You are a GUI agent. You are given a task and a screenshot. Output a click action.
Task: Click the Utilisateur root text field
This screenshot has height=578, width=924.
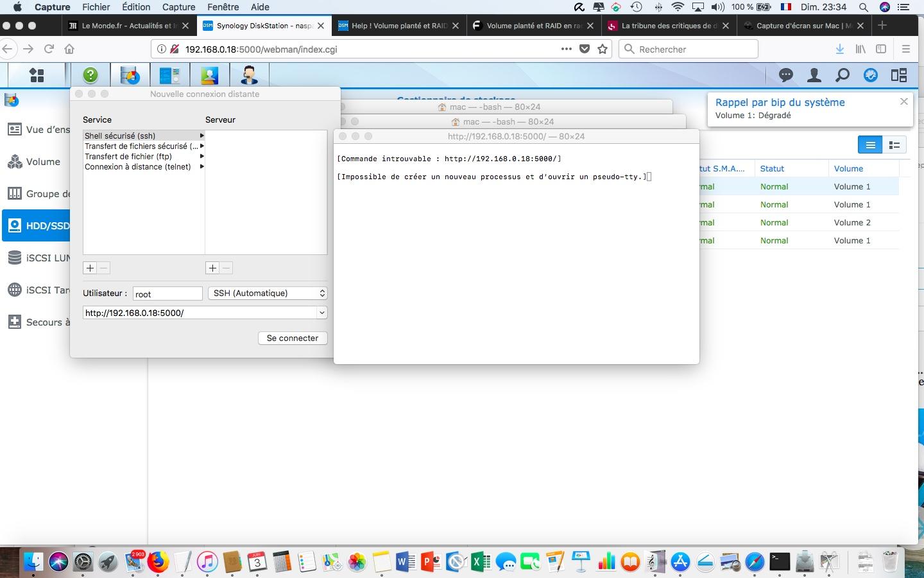tap(167, 293)
